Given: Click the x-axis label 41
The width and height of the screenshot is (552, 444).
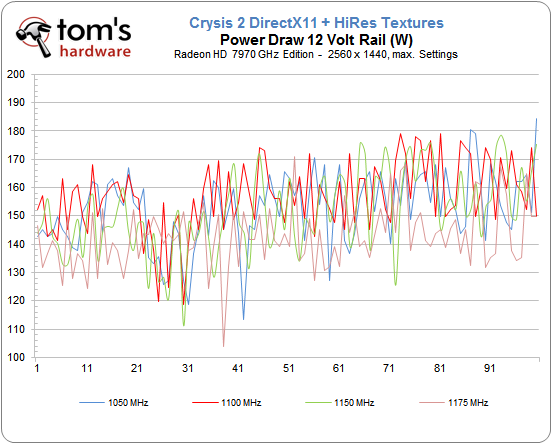Looking at the screenshot, I should (238, 369).
